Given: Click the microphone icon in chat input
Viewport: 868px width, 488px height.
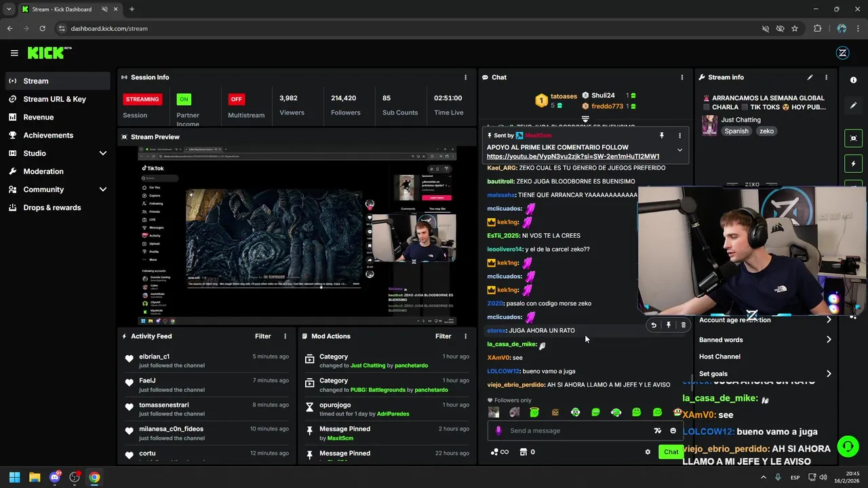Looking at the screenshot, I should (498, 430).
